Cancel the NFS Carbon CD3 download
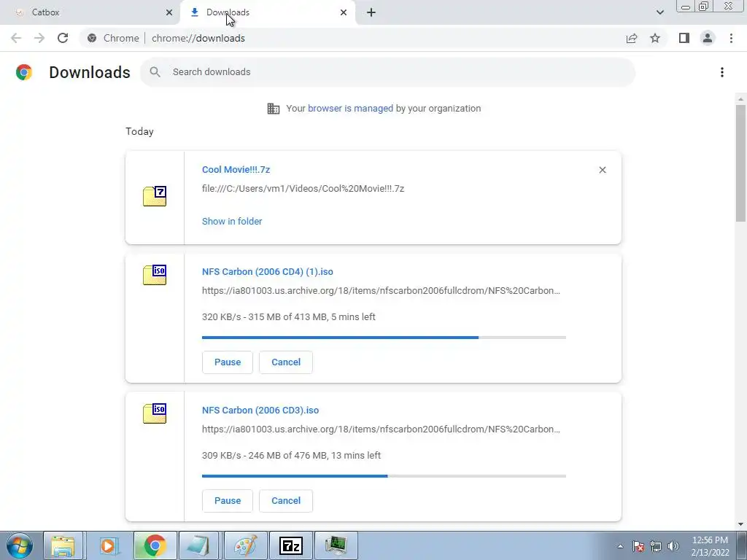The height and width of the screenshot is (560, 747). tap(286, 501)
